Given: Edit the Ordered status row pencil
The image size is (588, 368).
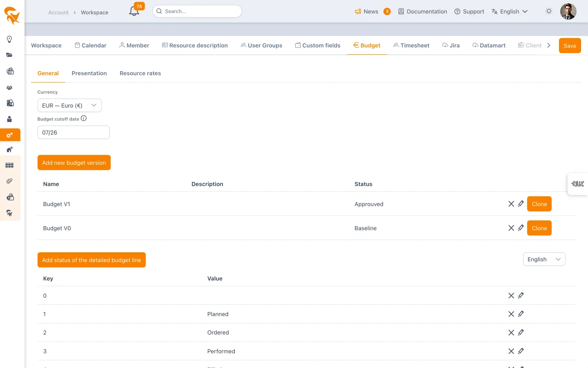Looking at the screenshot, I should tap(521, 332).
